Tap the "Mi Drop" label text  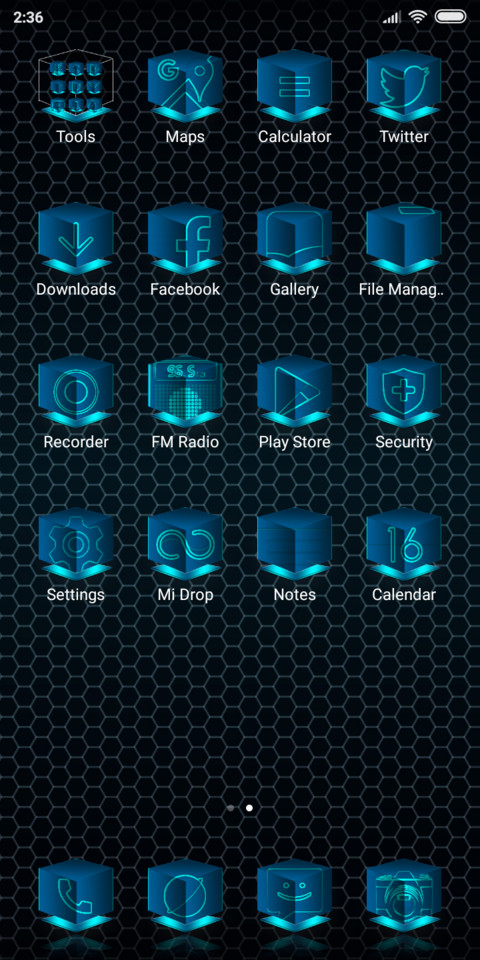pyautogui.click(x=186, y=594)
